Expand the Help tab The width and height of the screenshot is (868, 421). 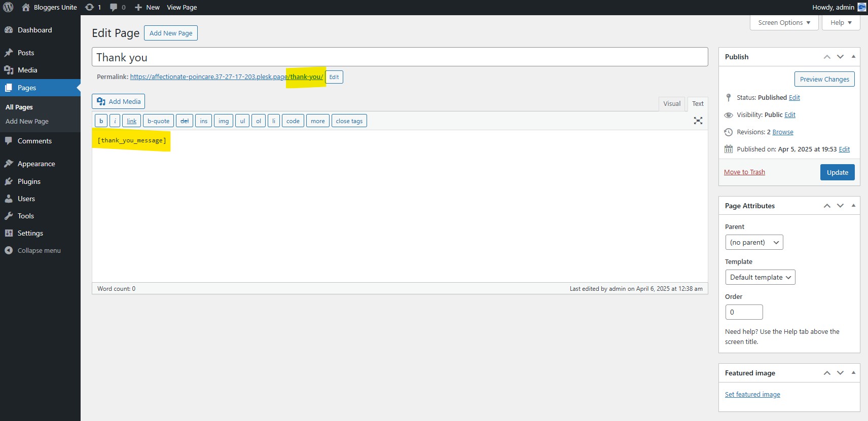point(841,23)
